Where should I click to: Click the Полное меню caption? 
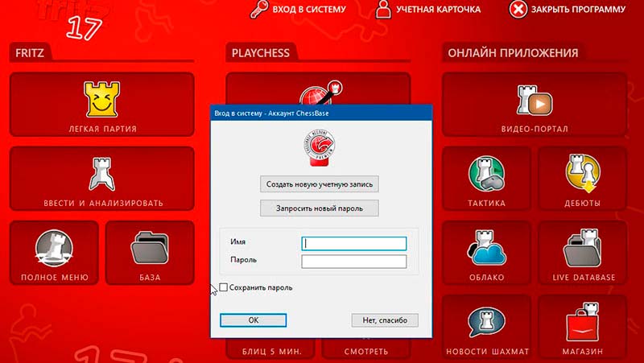click(55, 278)
